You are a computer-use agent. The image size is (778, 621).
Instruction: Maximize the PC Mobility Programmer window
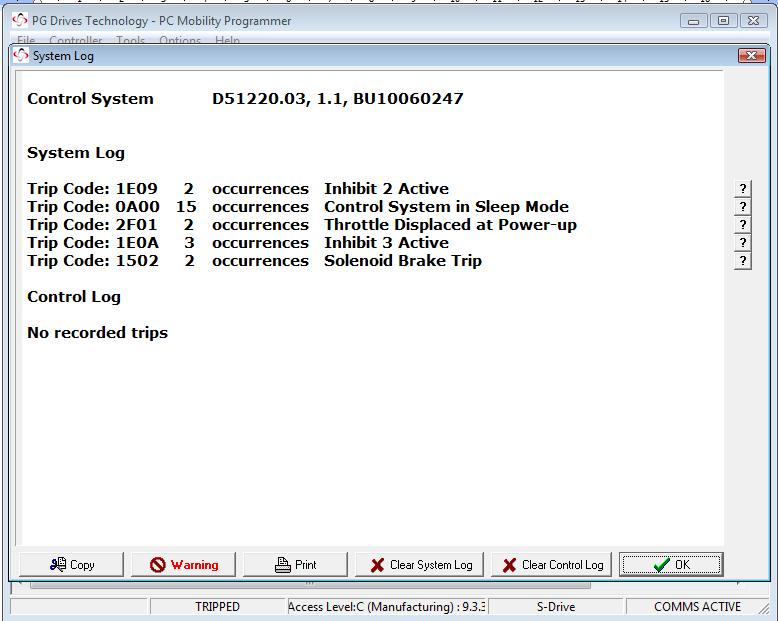[723, 21]
